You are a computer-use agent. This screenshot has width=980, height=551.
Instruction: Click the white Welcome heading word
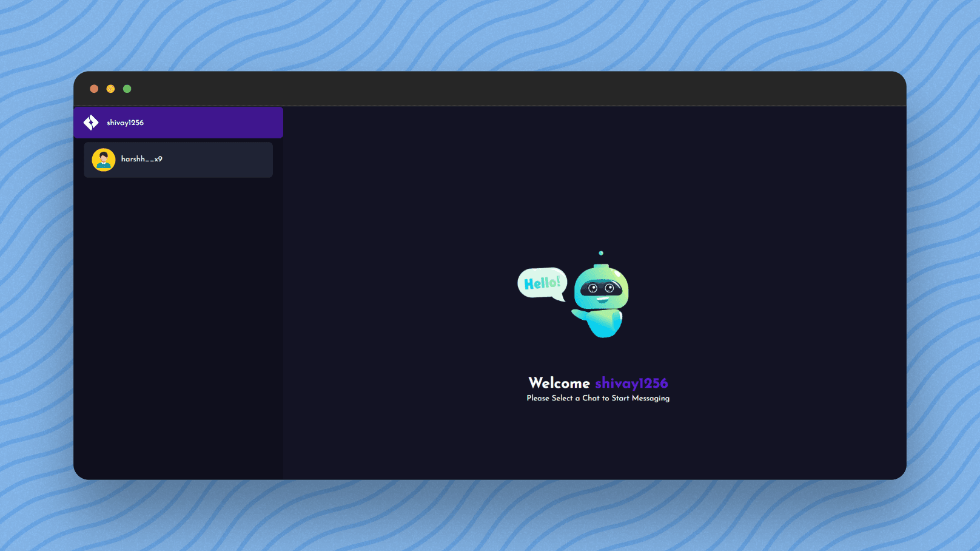559,383
